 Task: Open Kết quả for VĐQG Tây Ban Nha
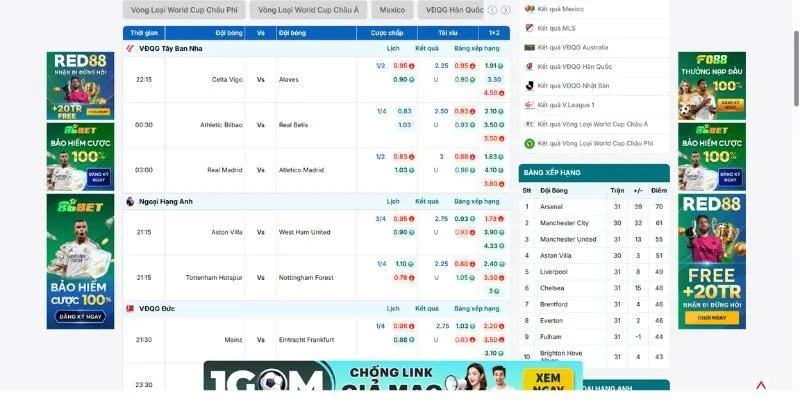[427, 48]
